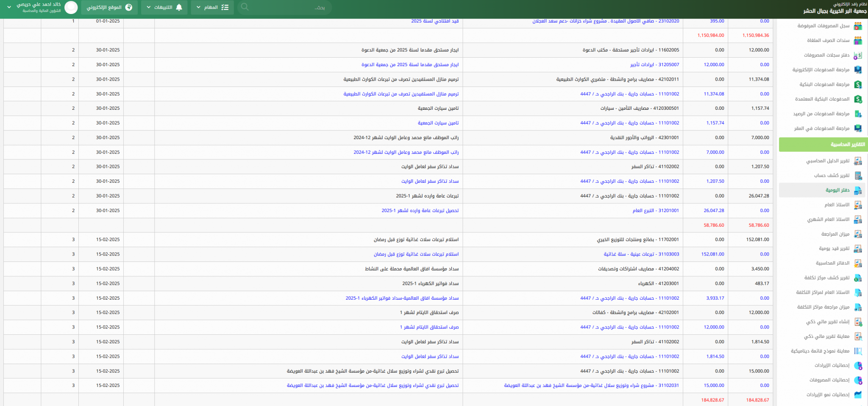868x406 pixels.
Task: Click cell 11702001 - بضائع ومنتجات للتوزيع الخيري
Action: click(x=638, y=239)
